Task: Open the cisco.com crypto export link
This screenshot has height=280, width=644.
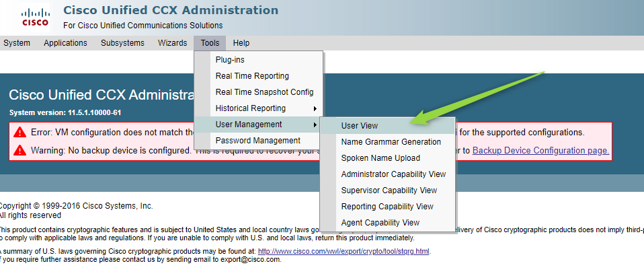Action: (344, 251)
